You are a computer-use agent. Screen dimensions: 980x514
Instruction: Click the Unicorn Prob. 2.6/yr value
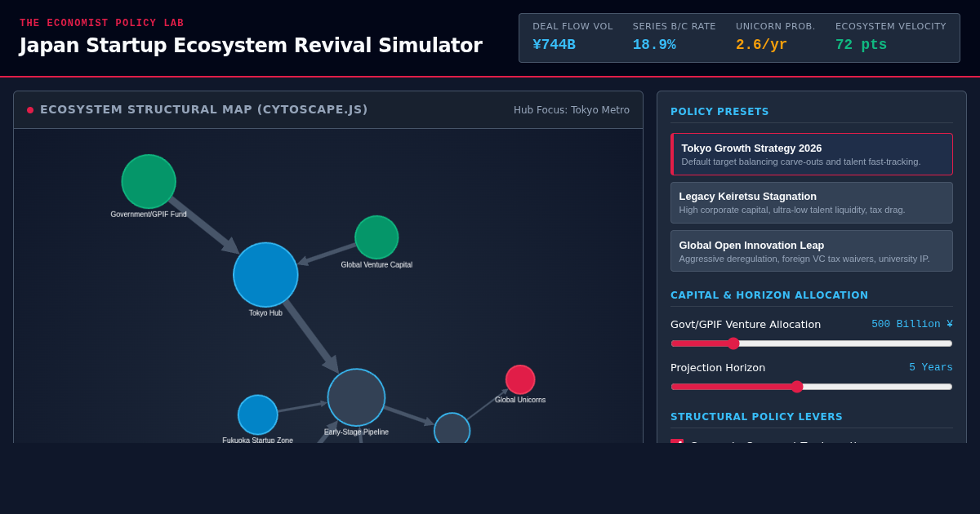click(761, 45)
